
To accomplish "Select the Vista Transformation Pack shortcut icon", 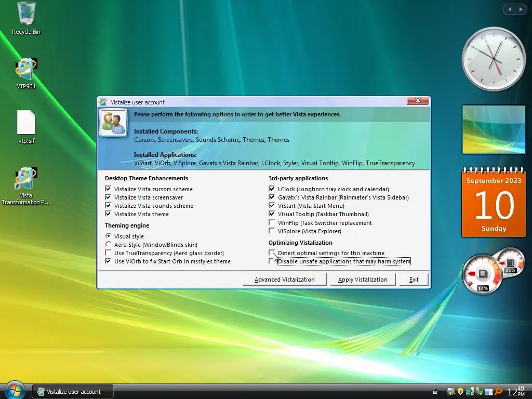I will pyautogui.click(x=26, y=186).
